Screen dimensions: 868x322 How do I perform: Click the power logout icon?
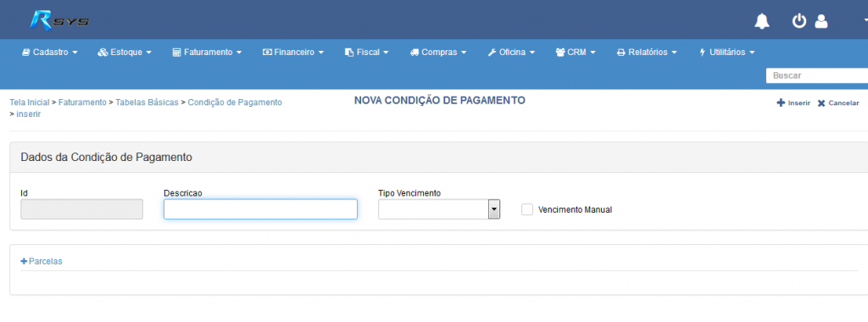(798, 21)
